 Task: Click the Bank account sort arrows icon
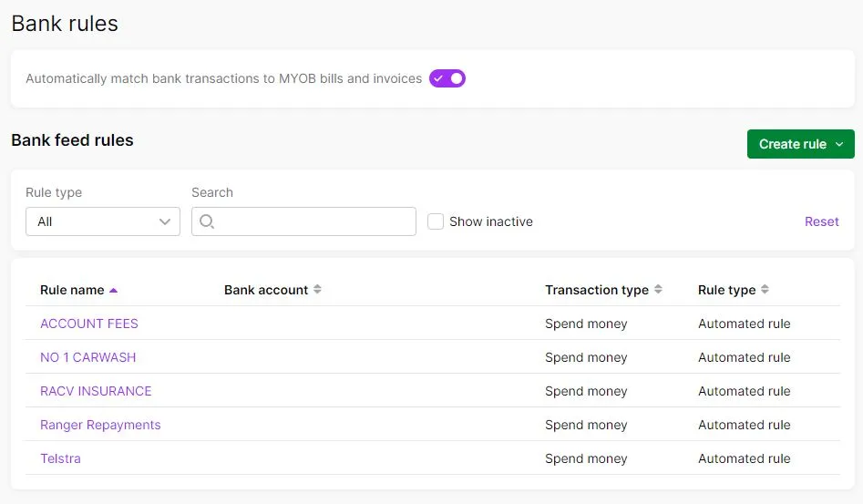click(317, 290)
